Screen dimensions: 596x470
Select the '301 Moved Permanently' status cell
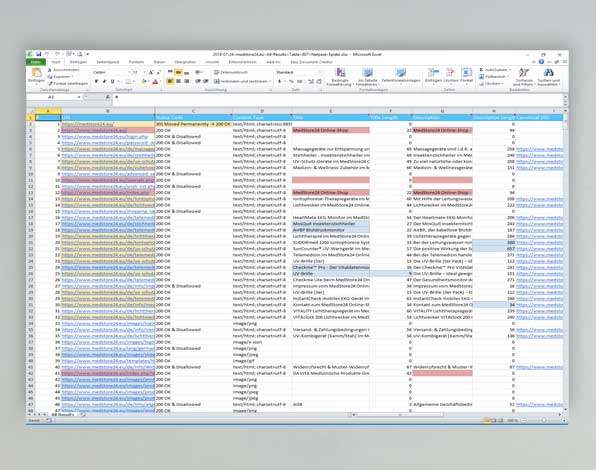coord(193,124)
